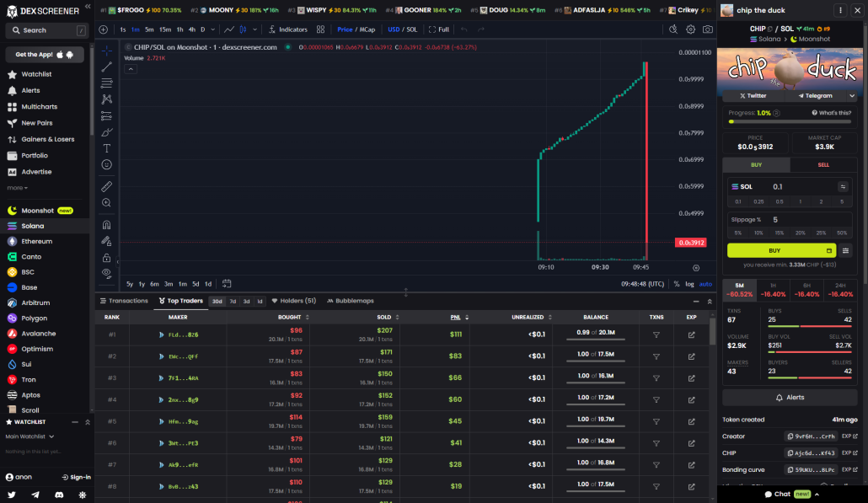
Task: Select the text annotation tool
Action: [106, 149]
